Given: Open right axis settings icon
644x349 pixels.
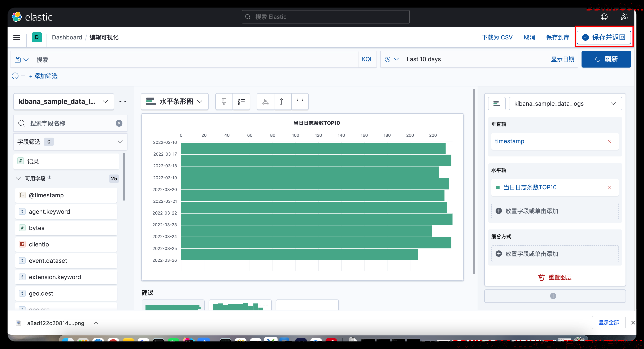Looking at the screenshot, I should 300,101.
